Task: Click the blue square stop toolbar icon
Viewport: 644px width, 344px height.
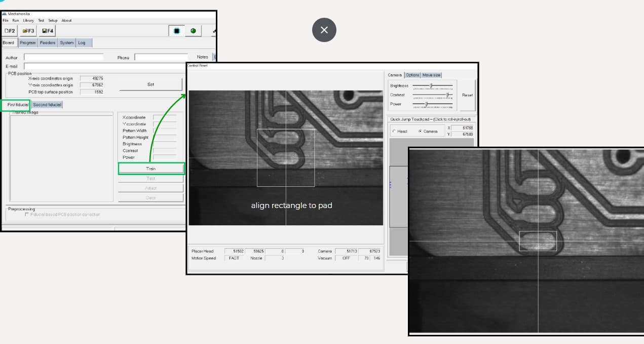Action: tap(177, 31)
